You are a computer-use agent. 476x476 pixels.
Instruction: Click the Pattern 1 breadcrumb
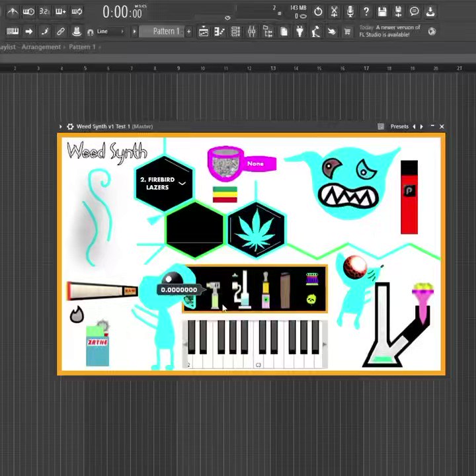pos(82,47)
